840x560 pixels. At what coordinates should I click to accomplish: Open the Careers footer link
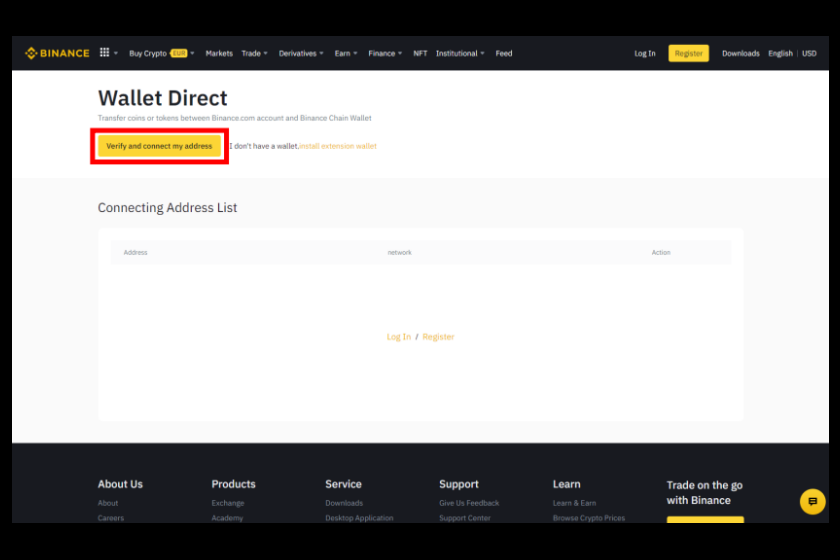[111, 518]
